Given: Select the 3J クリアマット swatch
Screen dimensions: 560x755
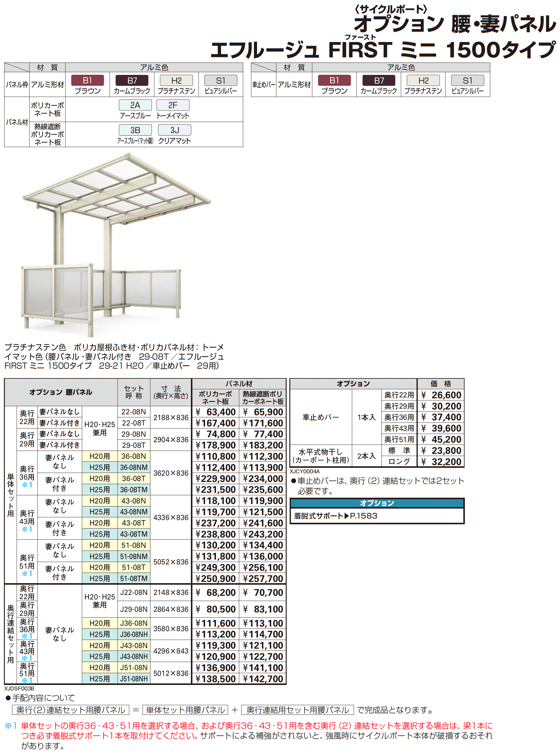Looking at the screenshot, I should click(175, 130).
